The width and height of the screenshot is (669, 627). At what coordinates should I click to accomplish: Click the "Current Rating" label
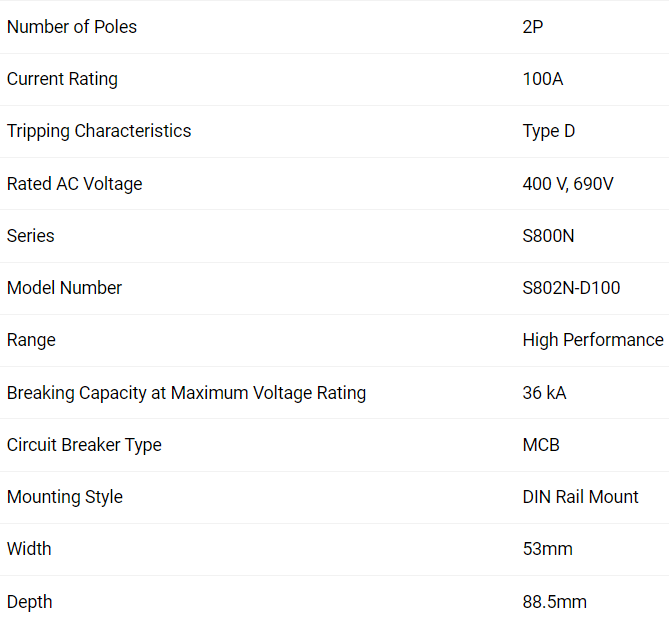(x=62, y=79)
